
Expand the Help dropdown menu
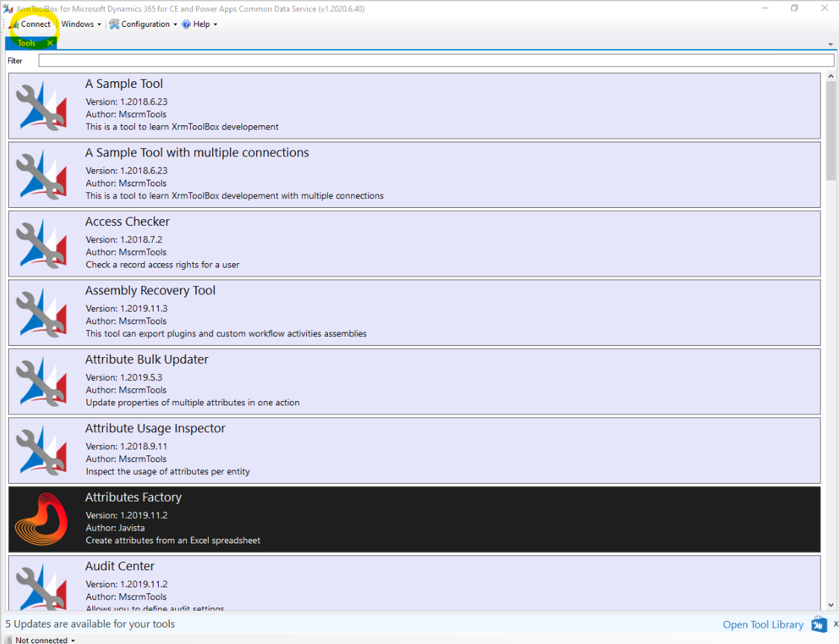[x=200, y=24]
